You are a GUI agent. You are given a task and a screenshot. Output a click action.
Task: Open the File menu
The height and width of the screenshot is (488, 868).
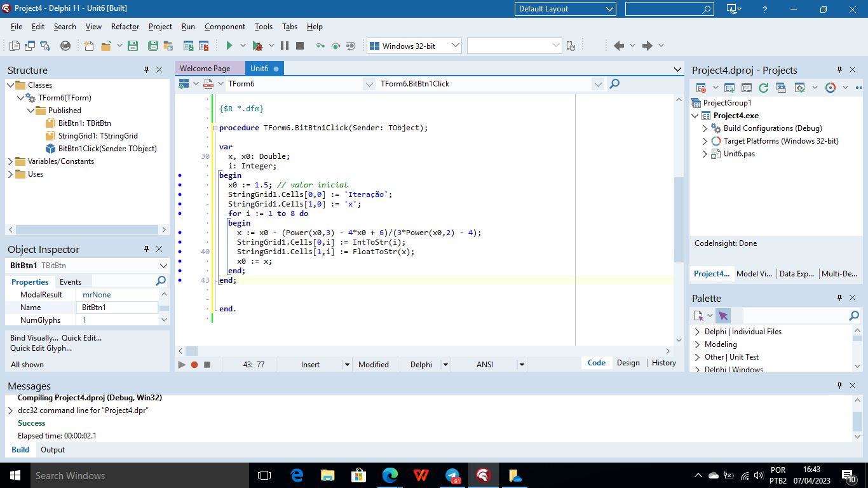(17, 27)
